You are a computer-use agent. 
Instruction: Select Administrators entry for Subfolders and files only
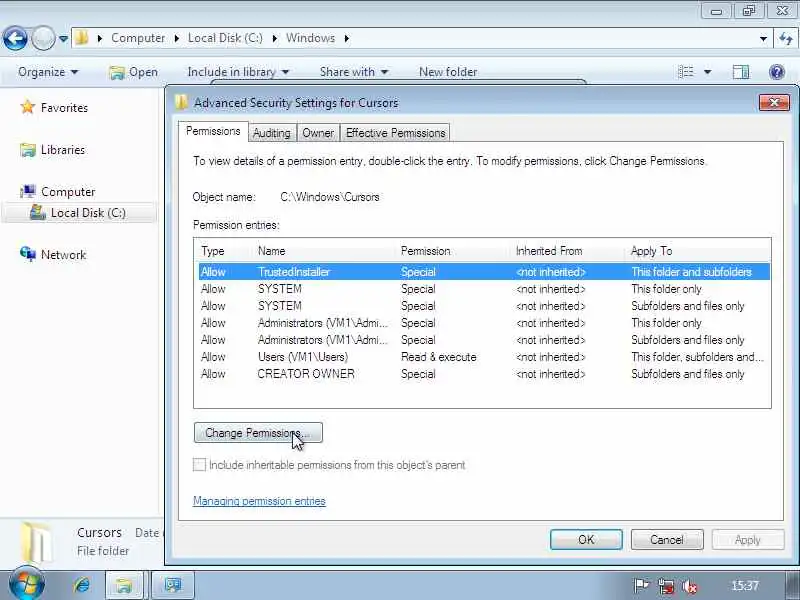pyautogui.click(x=484, y=340)
